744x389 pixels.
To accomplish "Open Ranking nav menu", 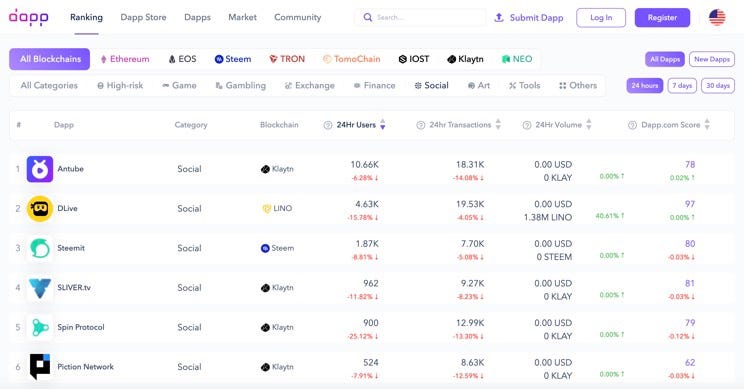I will pos(86,18).
